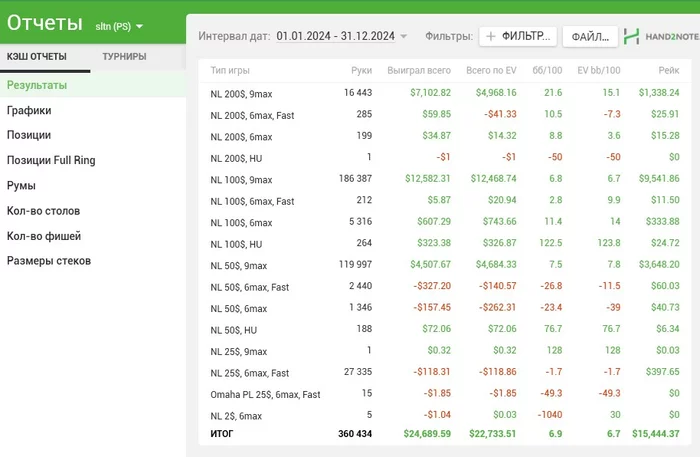Open the Результаты report in sidebar
Image resolution: width=700 pixels, height=457 pixels.
[37, 85]
